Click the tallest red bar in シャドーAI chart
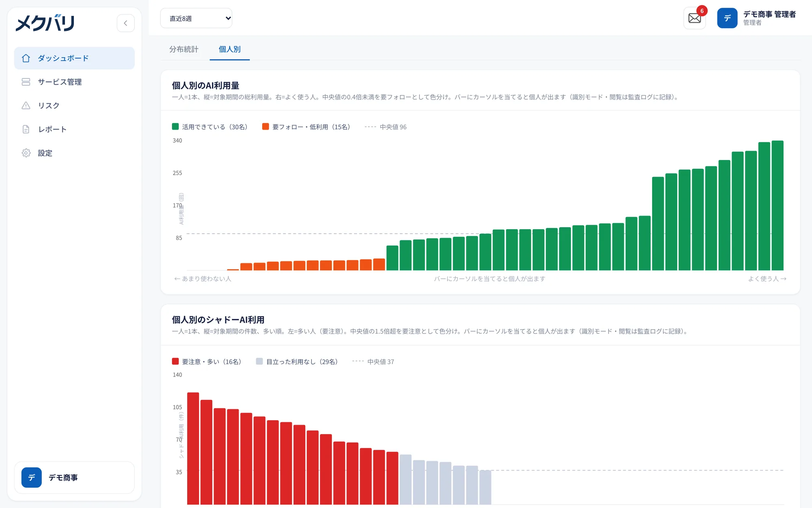The height and width of the screenshot is (508, 812). 193,449
